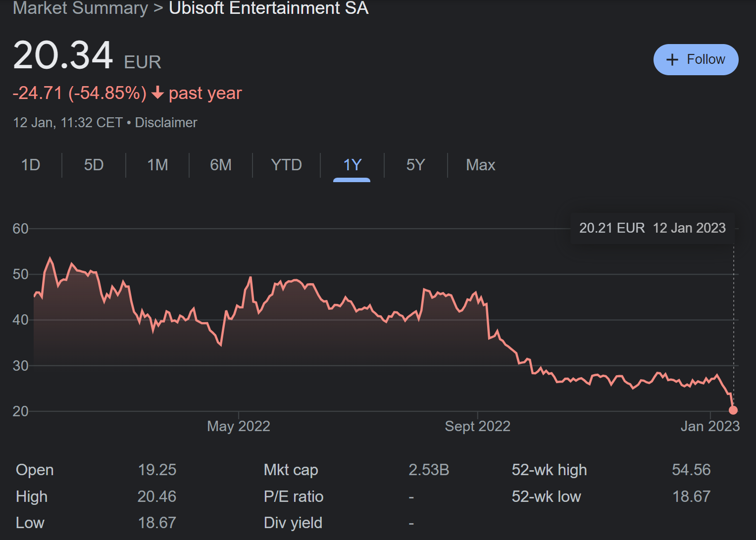Image resolution: width=756 pixels, height=540 pixels.
Task: Open the Market Summary breadcrumb link
Action: [80, 8]
